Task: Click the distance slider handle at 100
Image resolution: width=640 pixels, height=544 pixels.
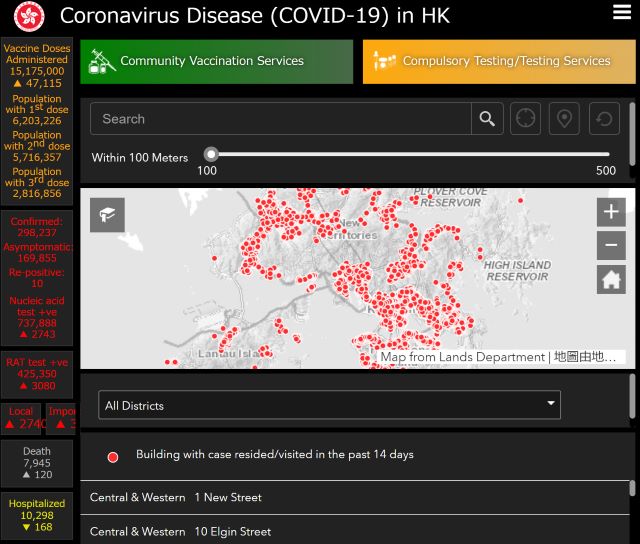Action: 211,154
